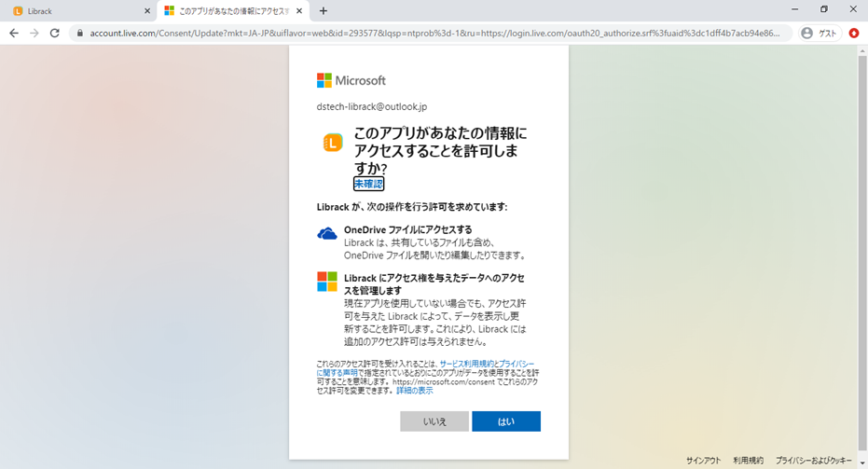Open a new browser tab
Image resolution: width=868 pixels, height=469 pixels.
324,11
